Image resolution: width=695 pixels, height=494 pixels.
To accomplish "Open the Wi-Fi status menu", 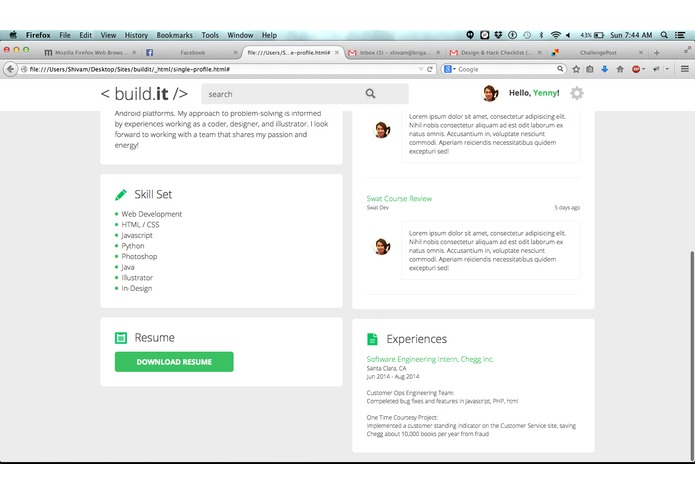I will pyautogui.click(x=555, y=35).
